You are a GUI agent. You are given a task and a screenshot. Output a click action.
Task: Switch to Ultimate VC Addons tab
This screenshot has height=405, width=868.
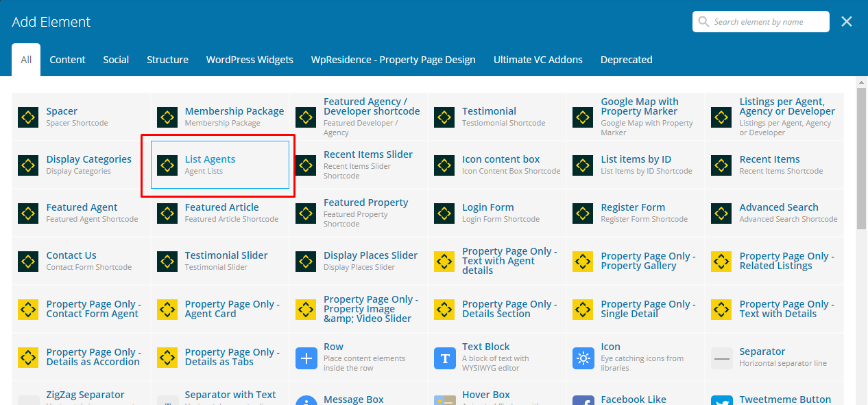pos(538,60)
